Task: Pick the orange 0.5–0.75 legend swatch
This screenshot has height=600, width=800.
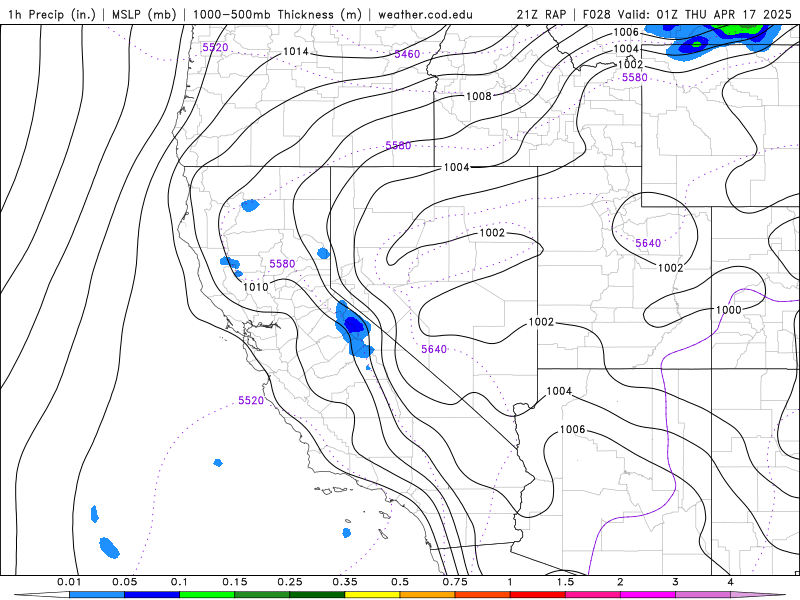Action: (427, 595)
